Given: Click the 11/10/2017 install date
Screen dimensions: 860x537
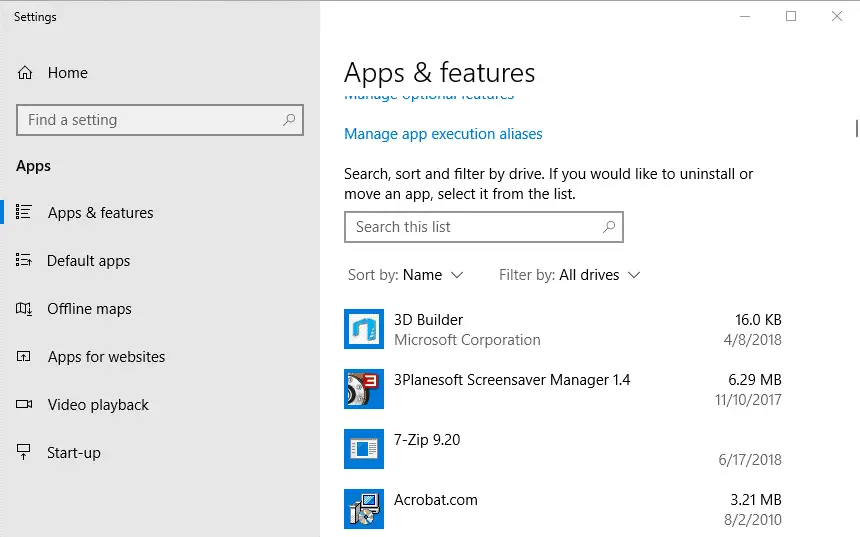Looking at the screenshot, I should [748, 400].
